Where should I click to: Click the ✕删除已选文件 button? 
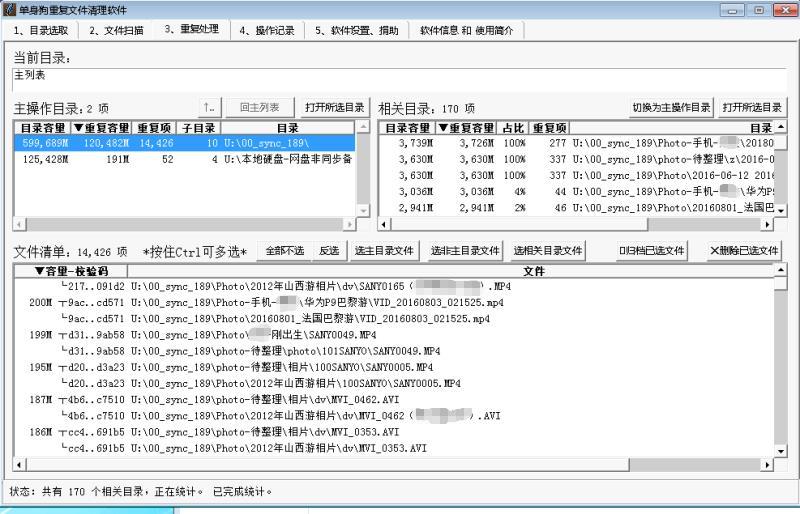pyautogui.click(x=744, y=251)
